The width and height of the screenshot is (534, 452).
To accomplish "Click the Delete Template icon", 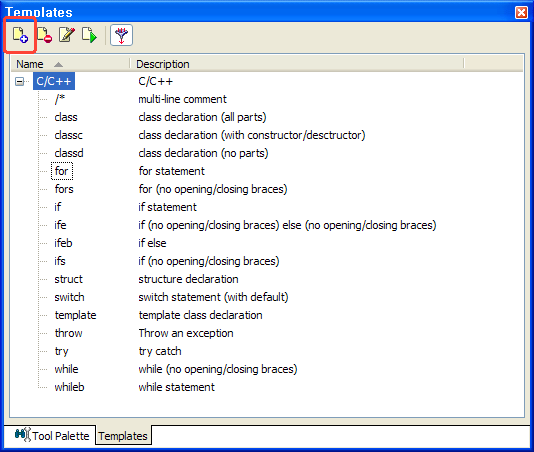I will [x=44, y=35].
